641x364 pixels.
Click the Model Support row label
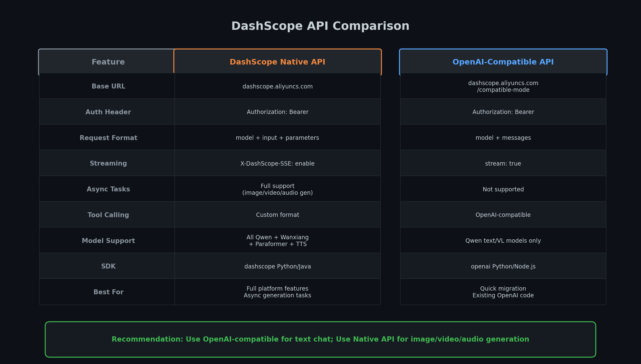click(x=108, y=241)
